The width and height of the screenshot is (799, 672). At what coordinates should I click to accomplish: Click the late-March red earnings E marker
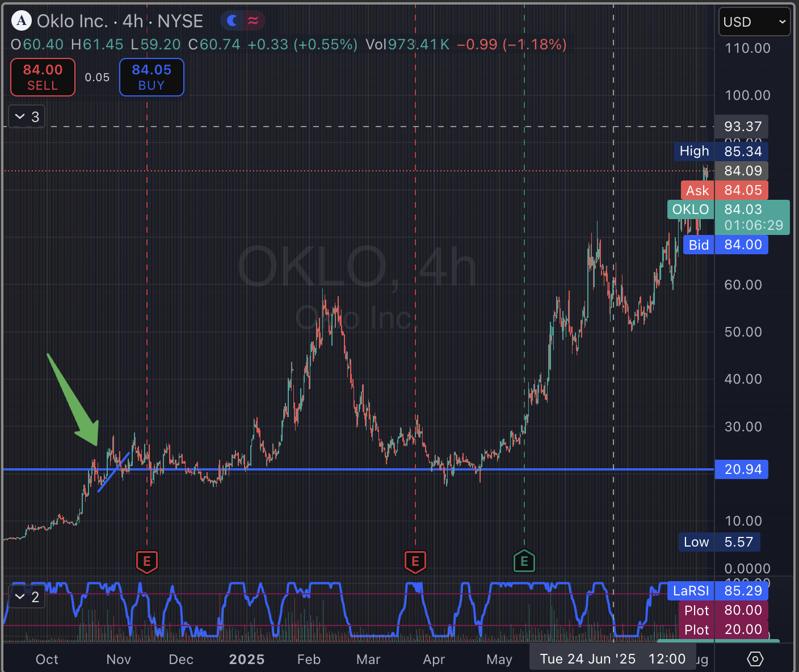[415, 562]
